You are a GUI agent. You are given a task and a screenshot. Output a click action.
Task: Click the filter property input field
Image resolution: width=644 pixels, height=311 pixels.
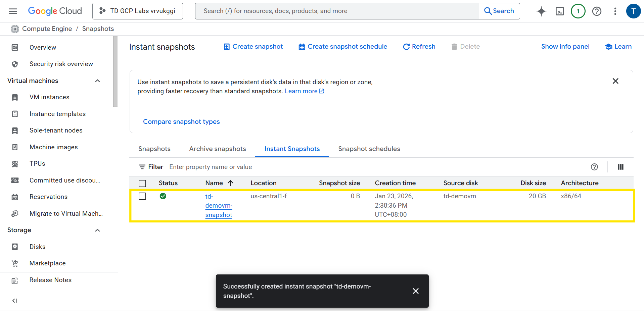click(x=369, y=167)
